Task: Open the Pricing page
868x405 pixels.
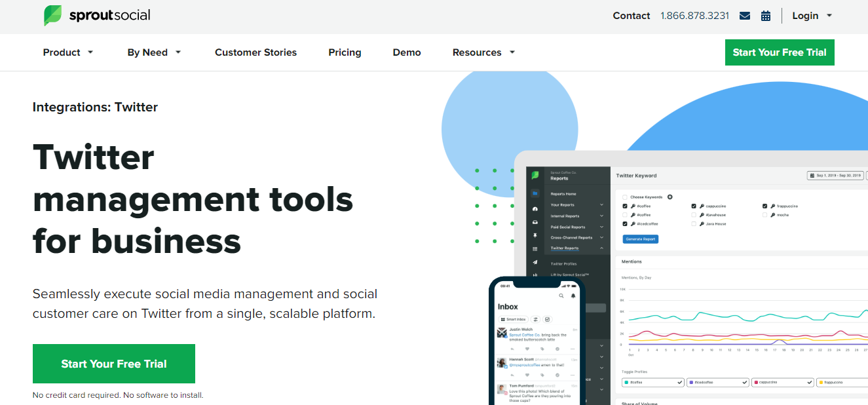Action: [x=345, y=52]
